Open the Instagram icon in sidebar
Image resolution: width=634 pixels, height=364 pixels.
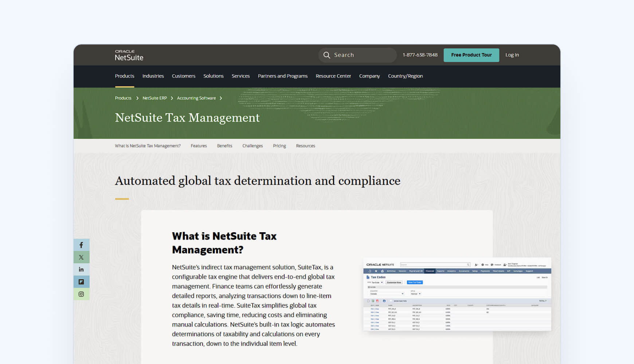[81, 294]
